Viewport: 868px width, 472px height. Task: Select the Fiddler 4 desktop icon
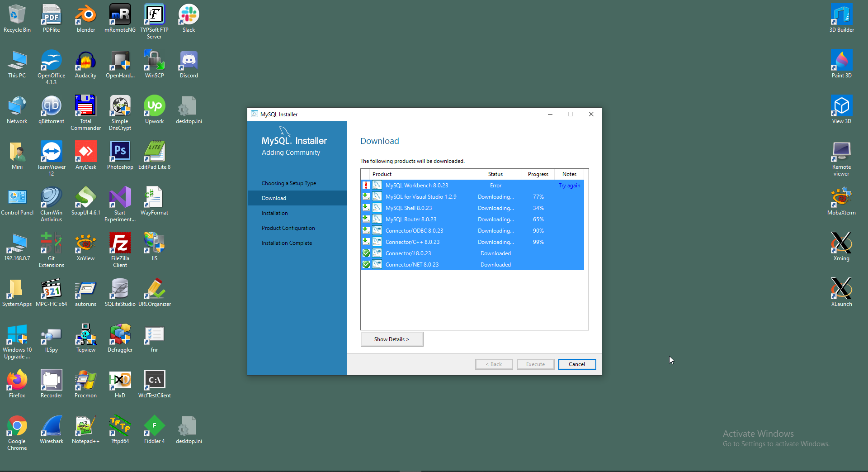pyautogui.click(x=155, y=430)
